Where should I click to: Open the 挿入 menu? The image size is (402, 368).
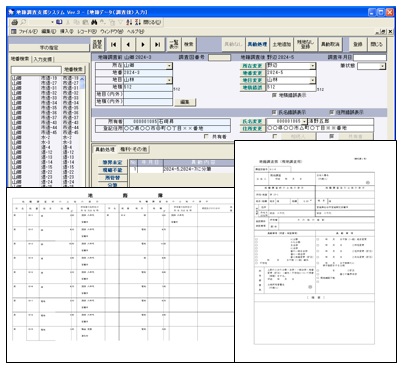(x=67, y=31)
